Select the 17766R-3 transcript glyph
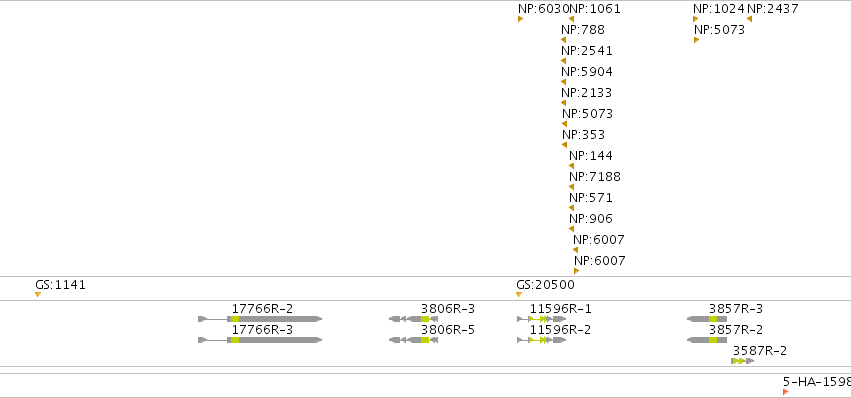Viewport: 851px width, 398px height. tap(260, 340)
